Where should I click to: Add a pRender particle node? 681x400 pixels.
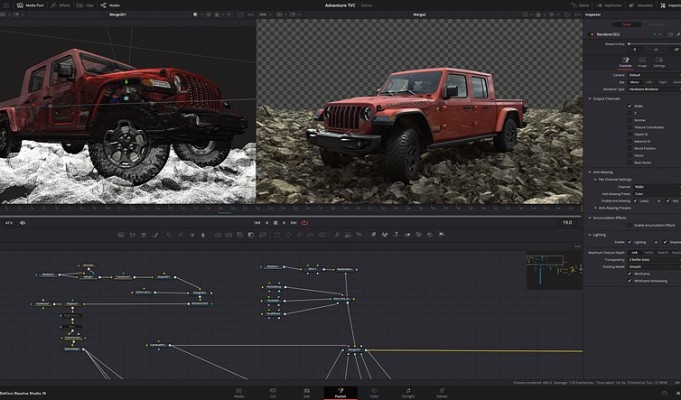tap(359, 235)
